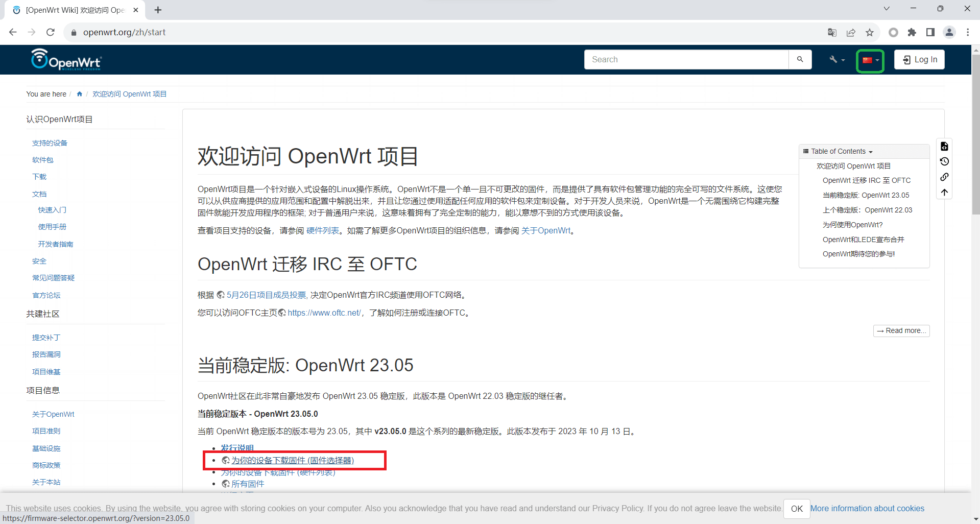The width and height of the screenshot is (980, 524).
Task: Jump to TOC entry 当前稳定版: OpenWrt 23.05
Action: [866, 195]
